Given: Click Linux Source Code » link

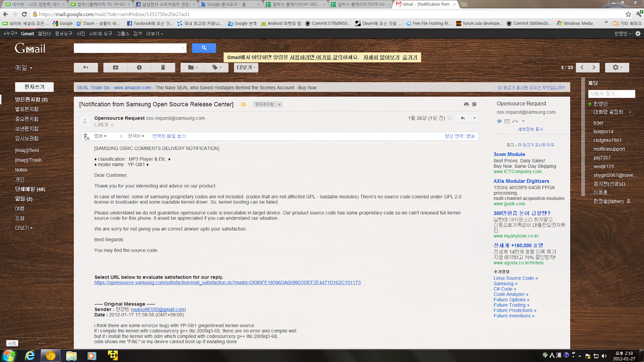Looking at the screenshot, I should pyautogui.click(x=516, y=278).
